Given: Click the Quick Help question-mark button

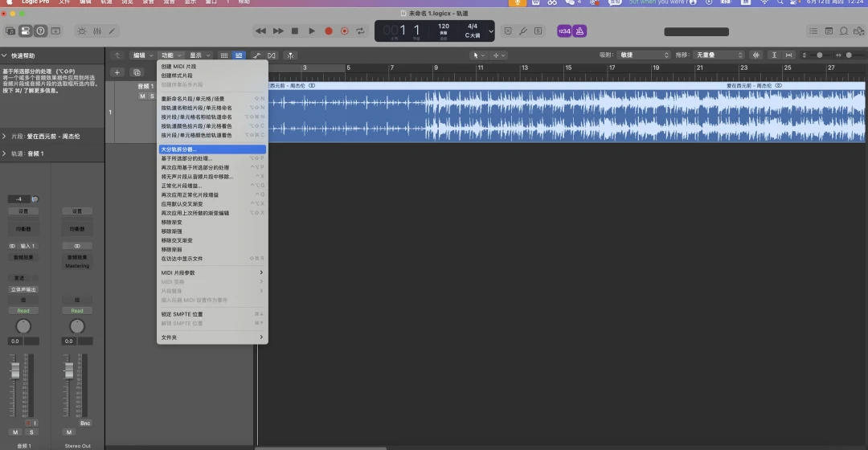Looking at the screenshot, I should tap(40, 31).
